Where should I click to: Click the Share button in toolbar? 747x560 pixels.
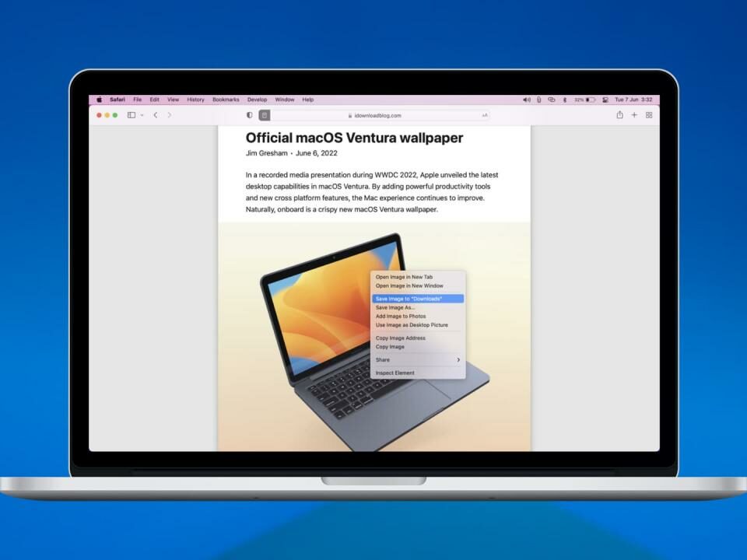(620, 114)
